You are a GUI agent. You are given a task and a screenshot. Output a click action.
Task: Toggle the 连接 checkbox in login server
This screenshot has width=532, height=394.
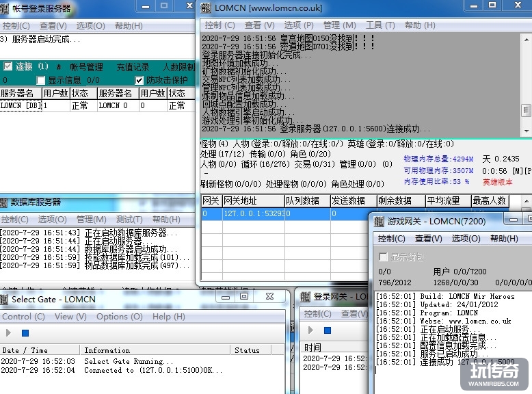tap(8, 66)
